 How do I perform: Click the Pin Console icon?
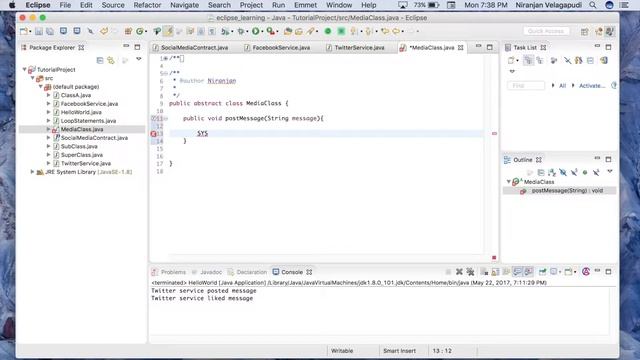click(x=542, y=272)
